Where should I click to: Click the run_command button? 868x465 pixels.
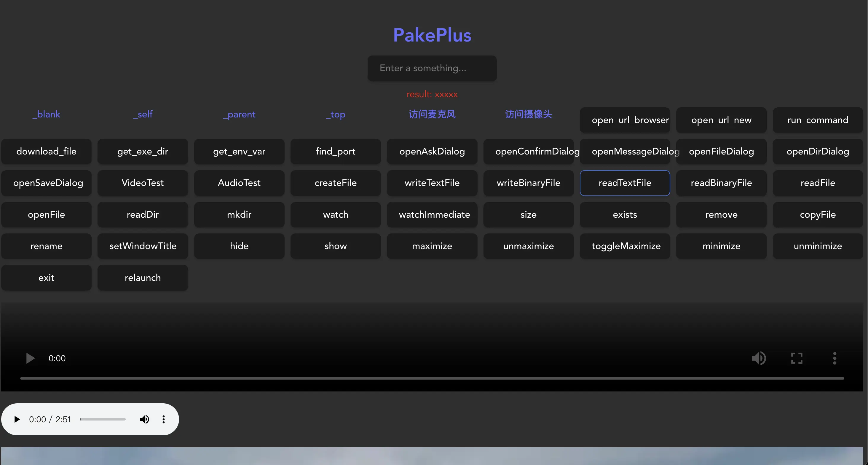pos(818,120)
